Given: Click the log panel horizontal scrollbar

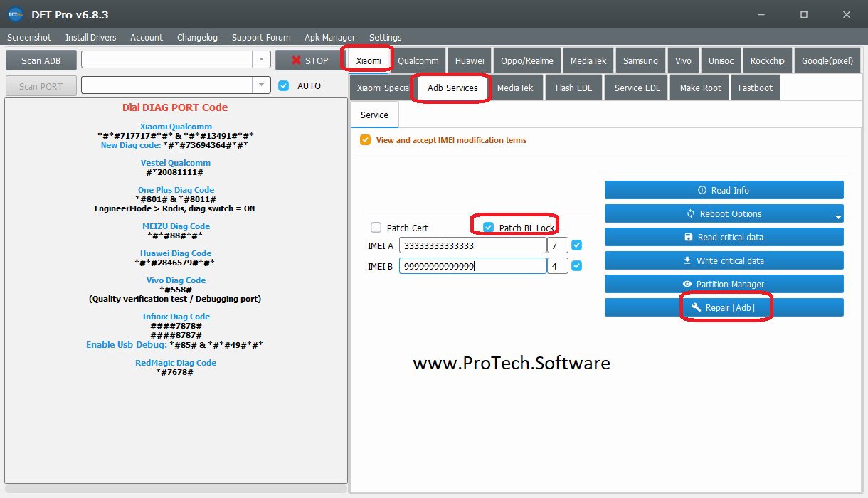Looking at the screenshot, I should click(176, 488).
